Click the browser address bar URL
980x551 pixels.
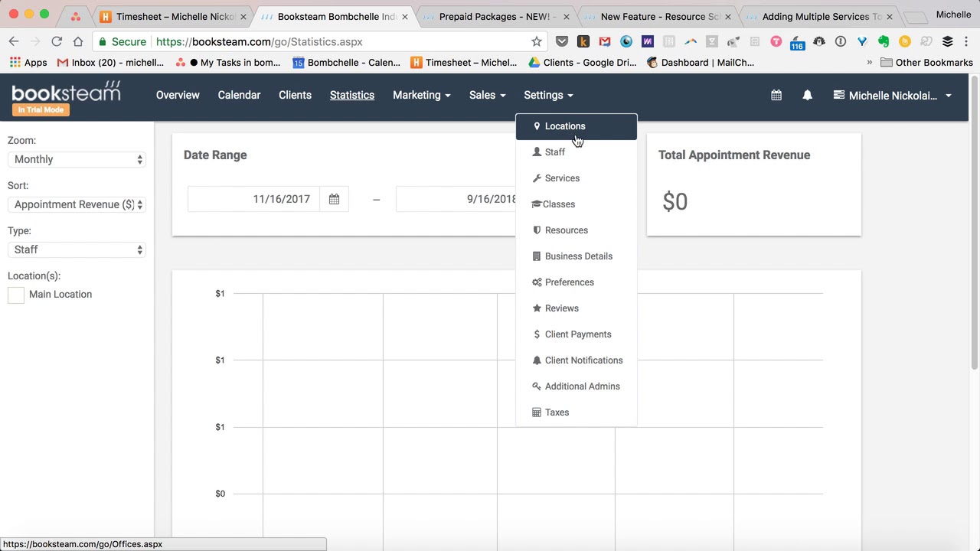(260, 41)
